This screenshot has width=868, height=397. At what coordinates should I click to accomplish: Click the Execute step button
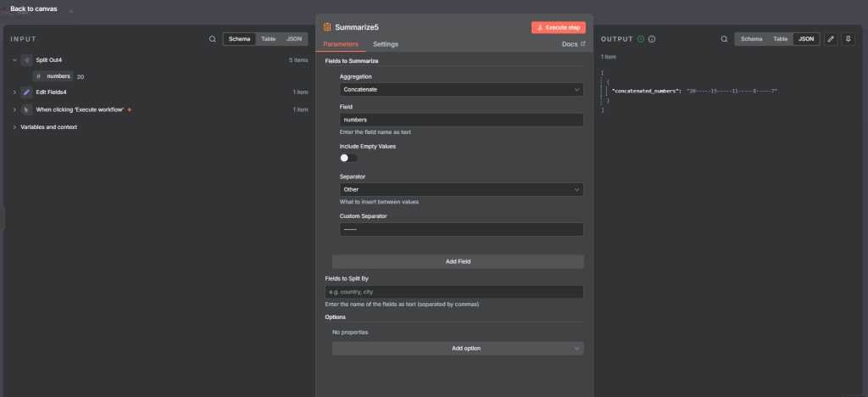point(559,27)
